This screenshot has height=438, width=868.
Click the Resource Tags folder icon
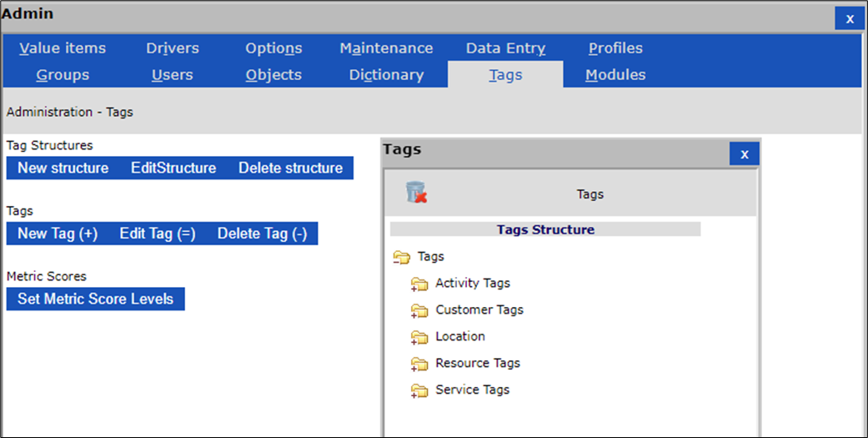tap(419, 365)
